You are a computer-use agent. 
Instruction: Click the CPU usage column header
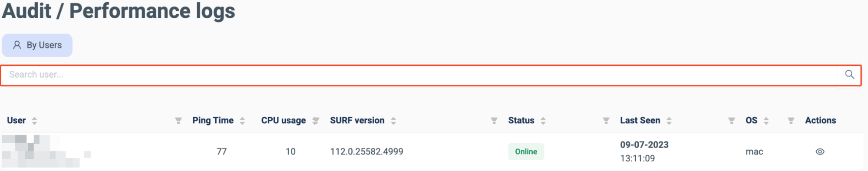(x=283, y=121)
